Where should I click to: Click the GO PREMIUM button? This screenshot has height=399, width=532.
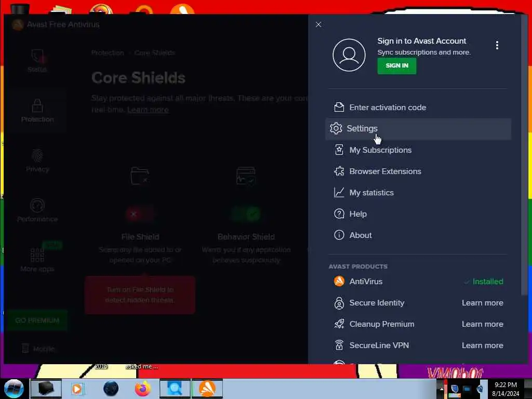pos(37,320)
